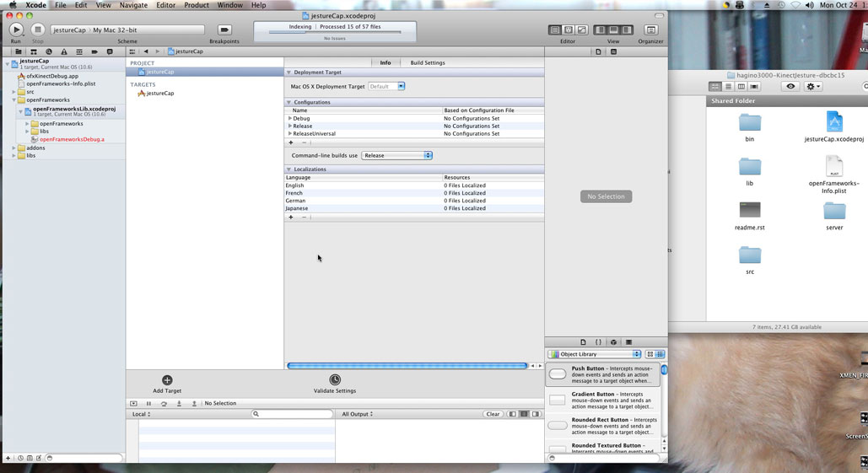Expand the src folder in navigator
868x473 pixels.
point(13,92)
